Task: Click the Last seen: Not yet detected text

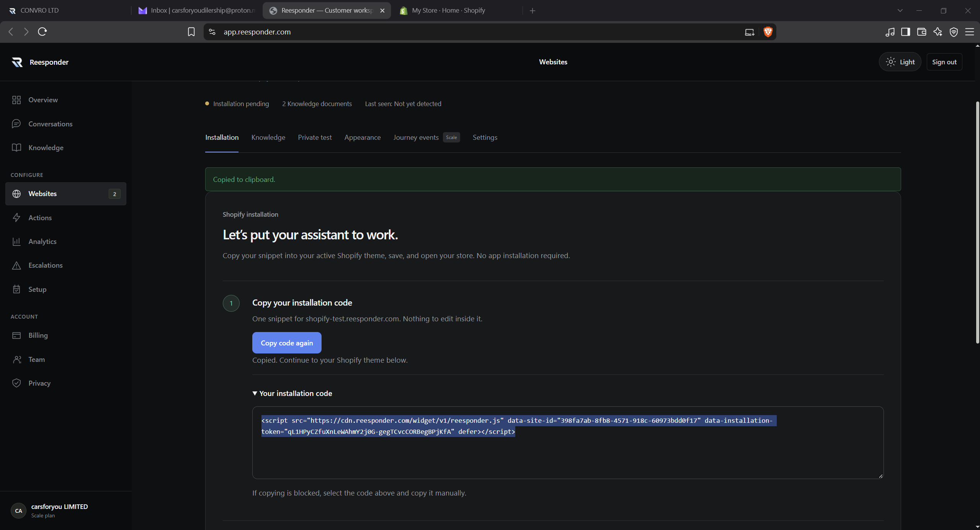Action: [x=403, y=104]
